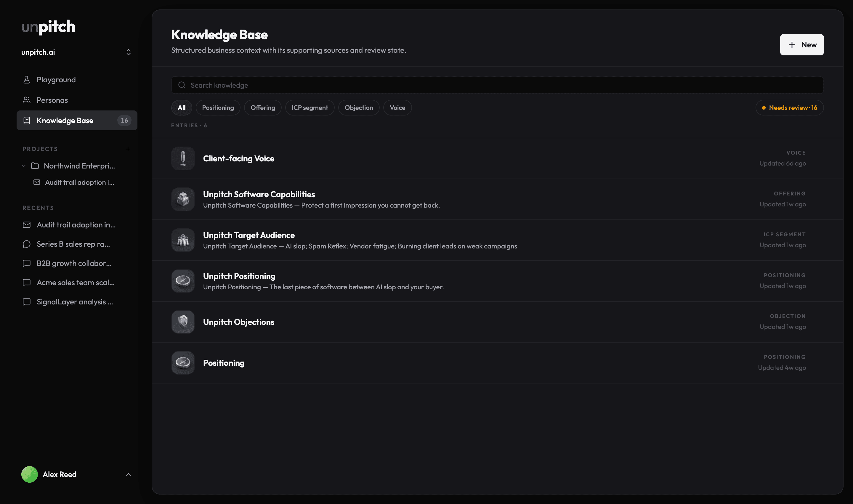This screenshot has width=853, height=504.
Task: Open Acme sales team scal... recent item
Action: pos(77,282)
